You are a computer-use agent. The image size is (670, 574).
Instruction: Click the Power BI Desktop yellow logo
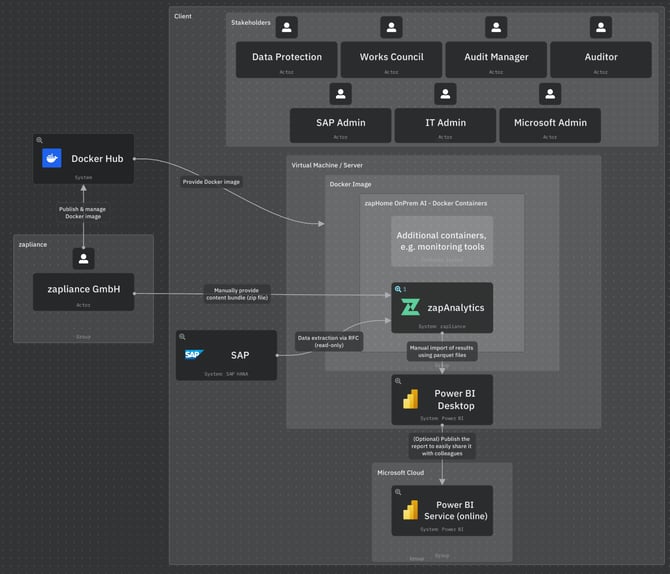(x=410, y=399)
